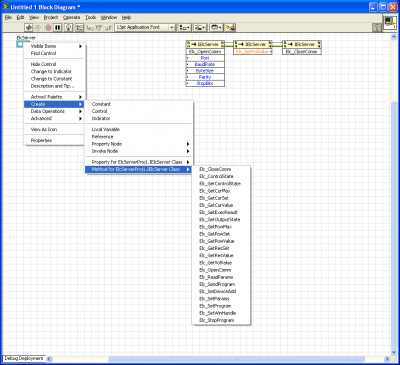The height and width of the screenshot is (365, 400).
Task: Open the Project menu
Action: coord(51,17)
